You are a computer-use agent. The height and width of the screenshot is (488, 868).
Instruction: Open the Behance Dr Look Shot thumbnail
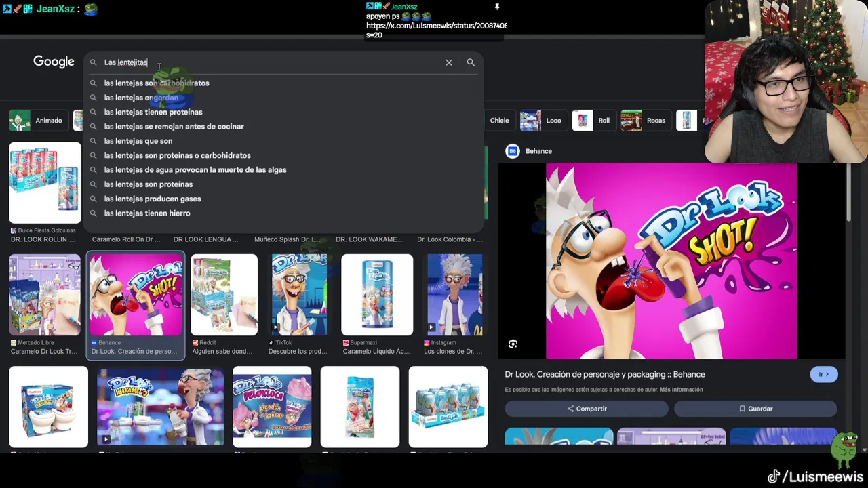[136, 295]
